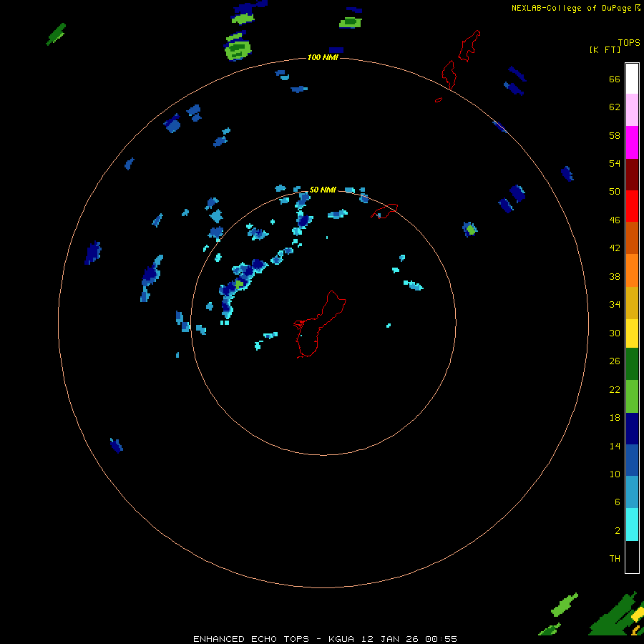This screenshot has height=644, width=644.
Task: Click the '30' legend value
Action: coord(615,333)
